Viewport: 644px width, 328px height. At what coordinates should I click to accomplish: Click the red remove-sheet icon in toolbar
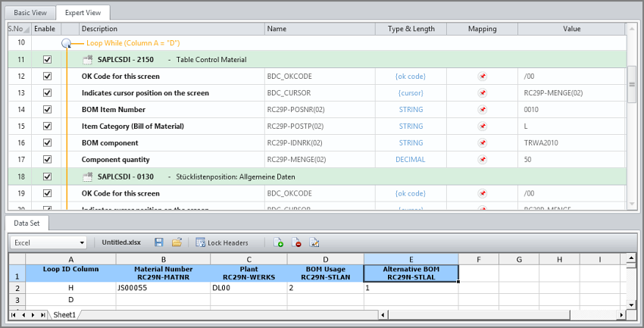click(296, 242)
